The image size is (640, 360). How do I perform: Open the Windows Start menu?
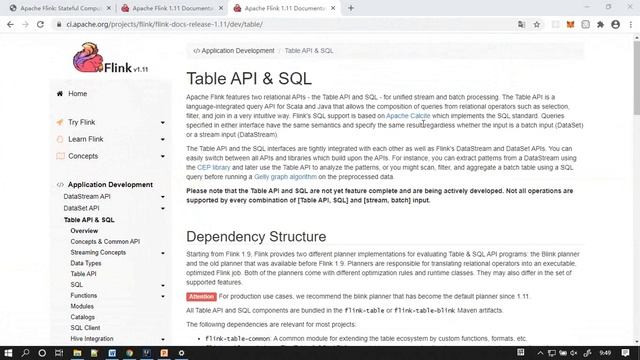8,353
